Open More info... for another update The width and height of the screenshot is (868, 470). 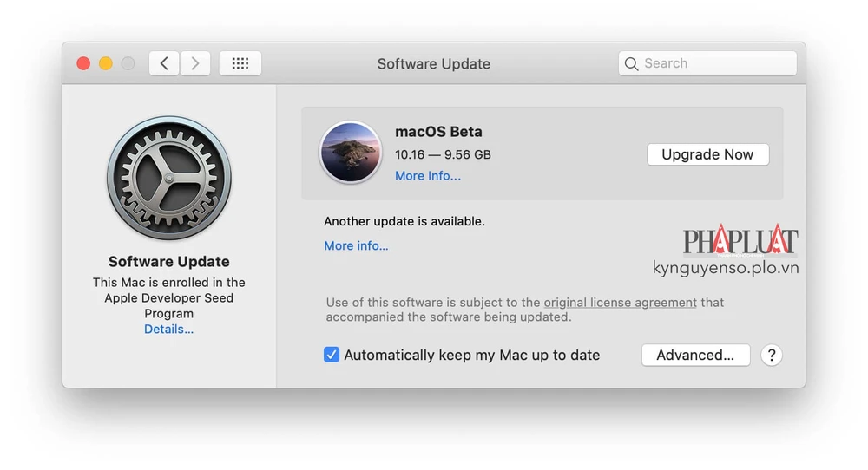tap(356, 245)
